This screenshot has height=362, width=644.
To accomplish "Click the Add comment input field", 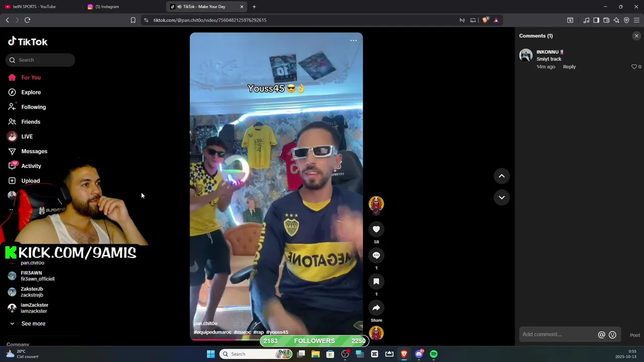I will 557,334.
